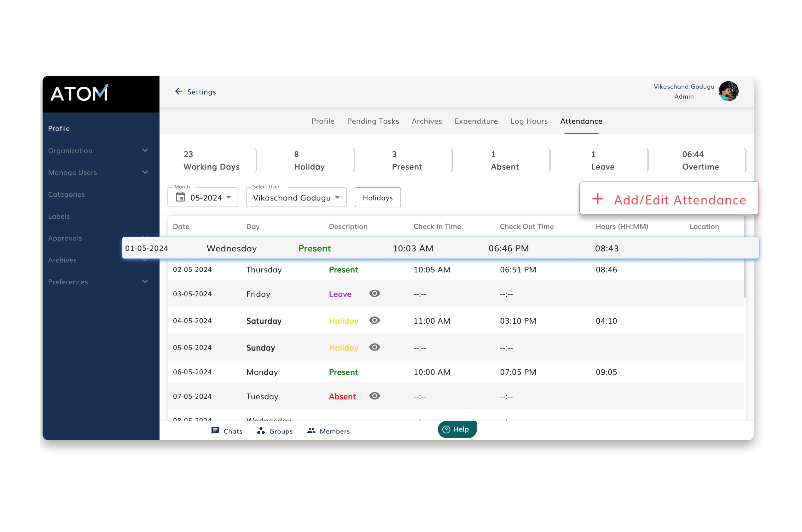The width and height of the screenshot is (802, 532).
Task: View details of Saturday Holiday entry
Action: 374,320
